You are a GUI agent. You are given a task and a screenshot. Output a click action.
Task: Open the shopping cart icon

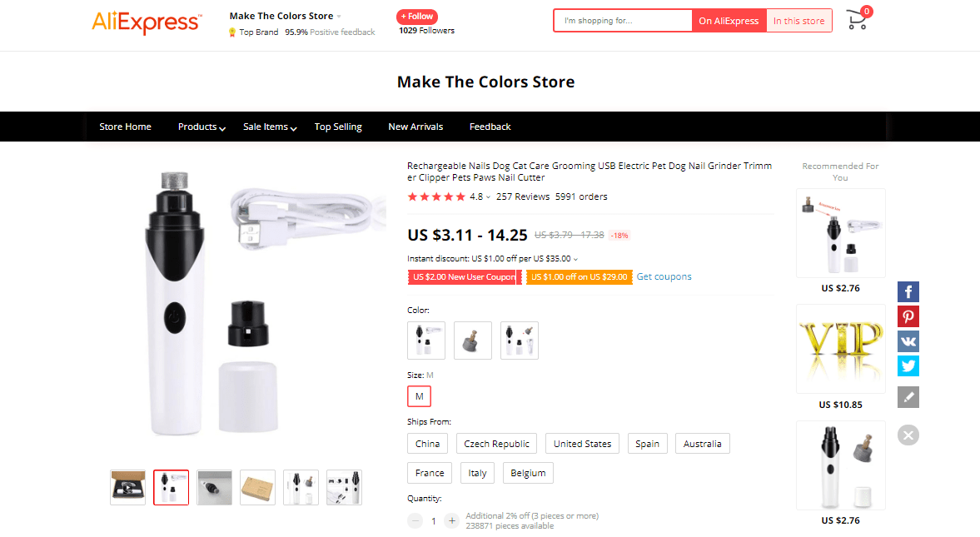click(x=857, y=21)
